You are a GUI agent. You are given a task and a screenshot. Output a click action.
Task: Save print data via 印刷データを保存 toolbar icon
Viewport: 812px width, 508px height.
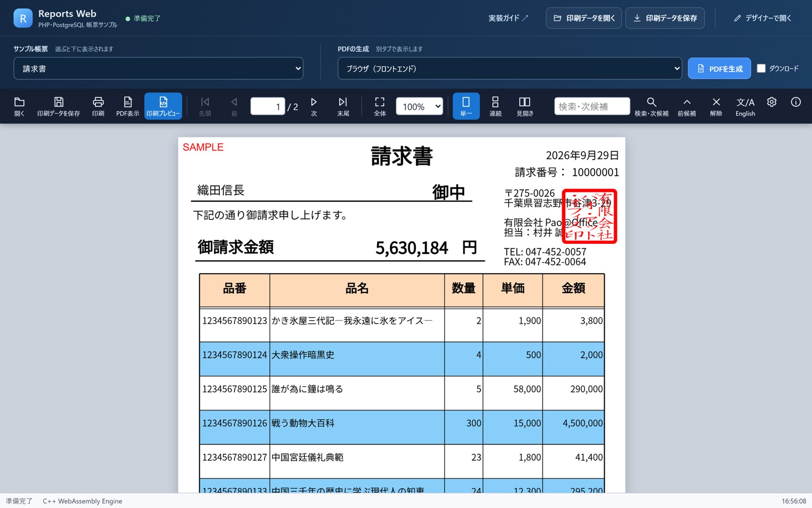(58, 106)
